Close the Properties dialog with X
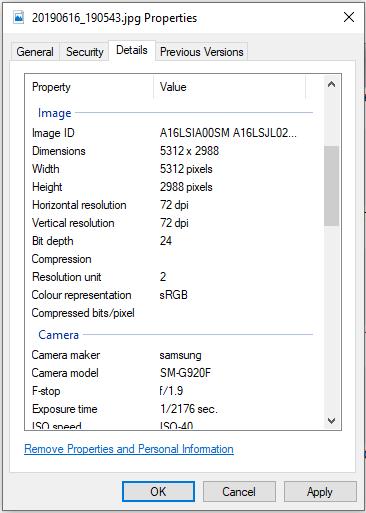This screenshot has width=366, height=513. tap(349, 17)
